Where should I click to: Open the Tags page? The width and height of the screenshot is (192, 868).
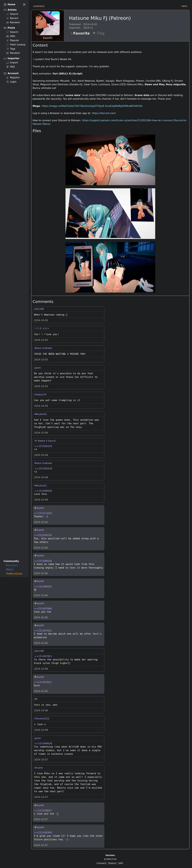(12, 49)
